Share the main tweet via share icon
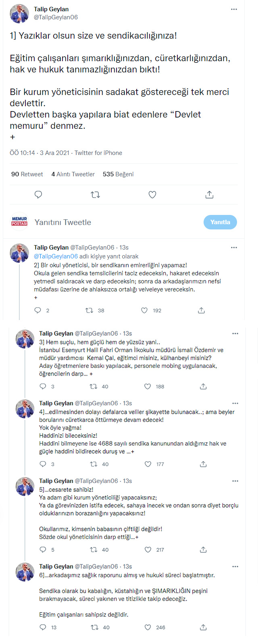This screenshot has height=644, width=258. 209,195
